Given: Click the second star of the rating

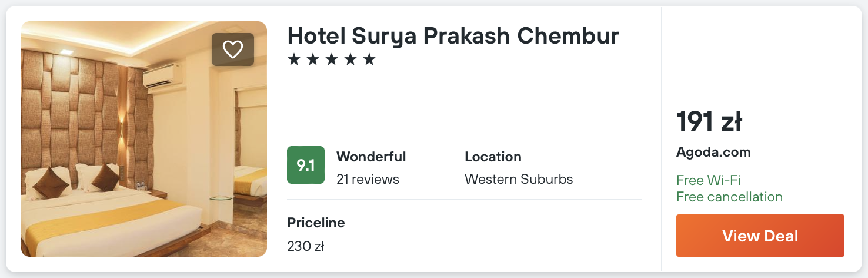Looking at the screenshot, I should point(312,59).
